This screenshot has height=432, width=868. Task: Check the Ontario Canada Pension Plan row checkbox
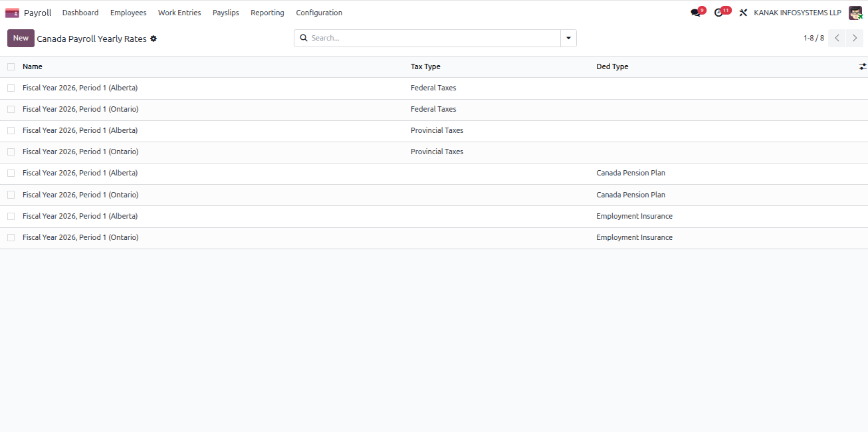tap(11, 195)
